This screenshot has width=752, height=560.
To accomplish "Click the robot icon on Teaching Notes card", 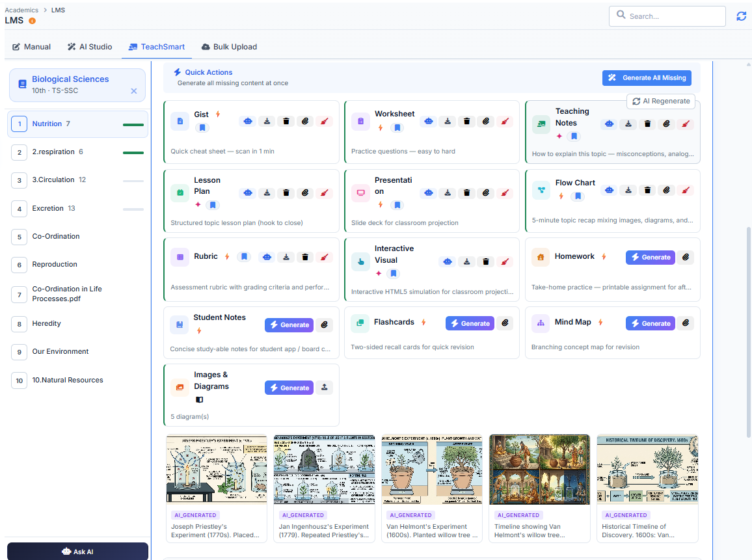I will 609,124.
